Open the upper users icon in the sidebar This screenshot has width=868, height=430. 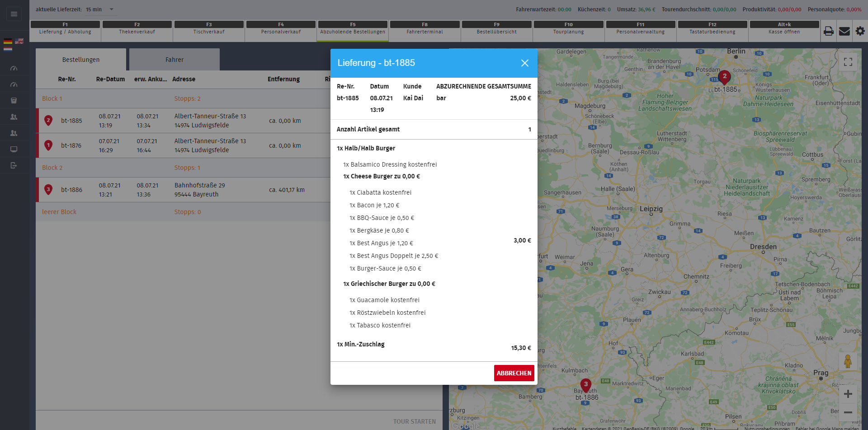point(14,117)
